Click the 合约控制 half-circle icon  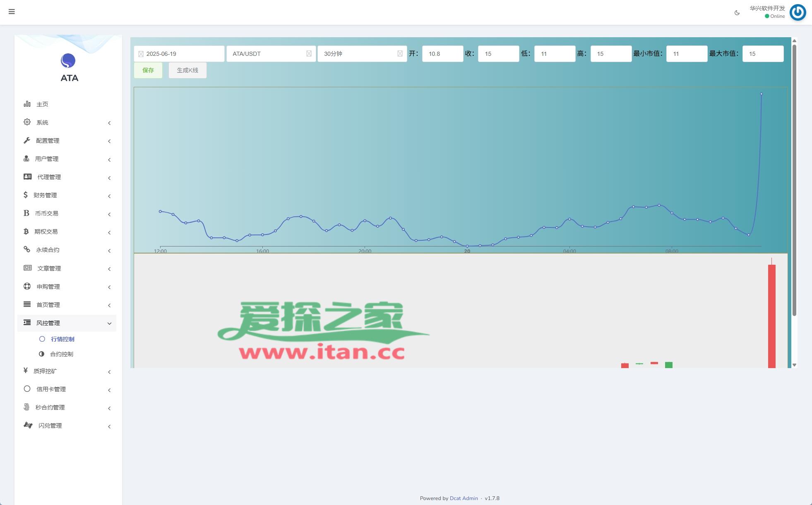[x=41, y=354]
